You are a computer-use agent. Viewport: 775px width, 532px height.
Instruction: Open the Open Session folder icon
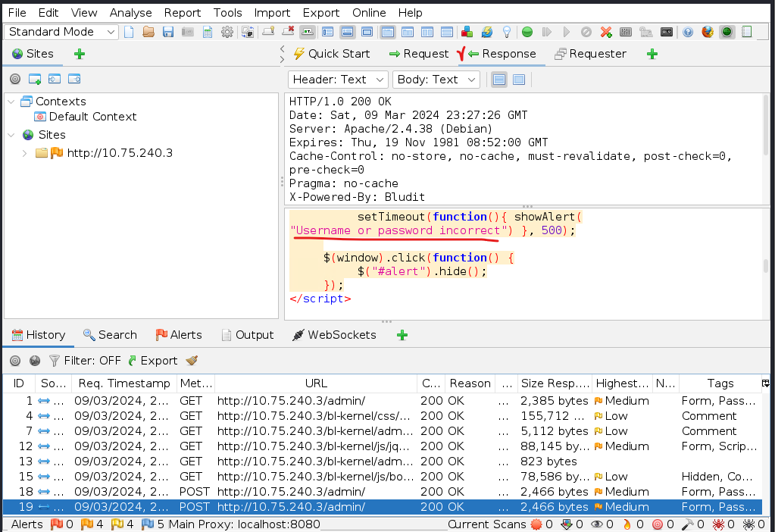[148, 32]
